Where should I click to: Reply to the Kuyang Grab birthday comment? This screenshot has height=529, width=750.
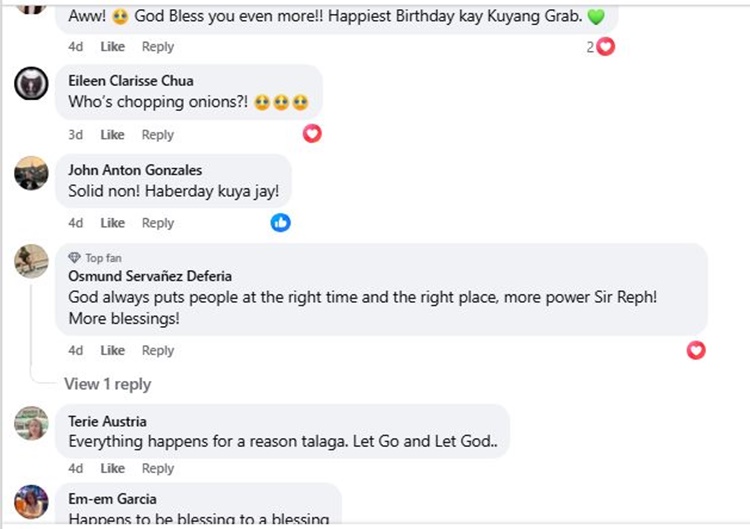tap(158, 47)
